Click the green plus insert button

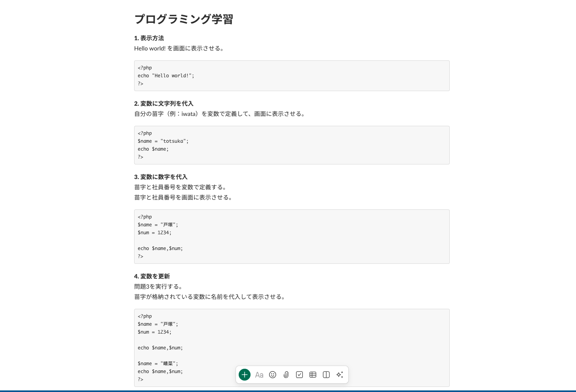coord(245,375)
